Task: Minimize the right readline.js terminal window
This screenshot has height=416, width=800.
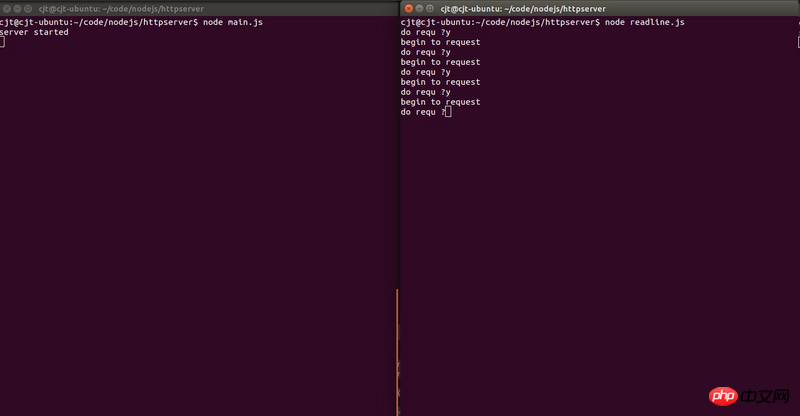Action: (419, 9)
